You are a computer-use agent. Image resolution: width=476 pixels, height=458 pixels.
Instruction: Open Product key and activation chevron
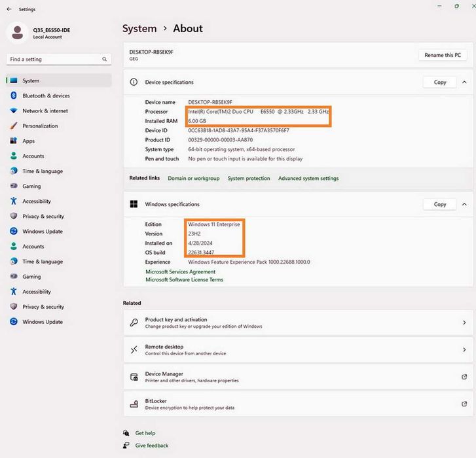click(464, 323)
